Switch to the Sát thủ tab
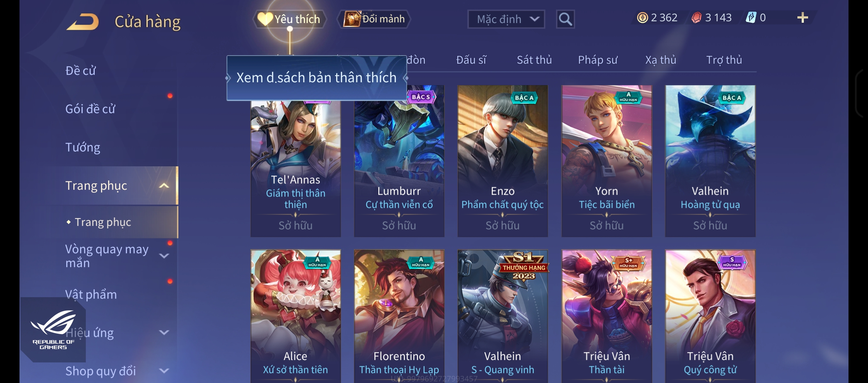 (x=534, y=60)
